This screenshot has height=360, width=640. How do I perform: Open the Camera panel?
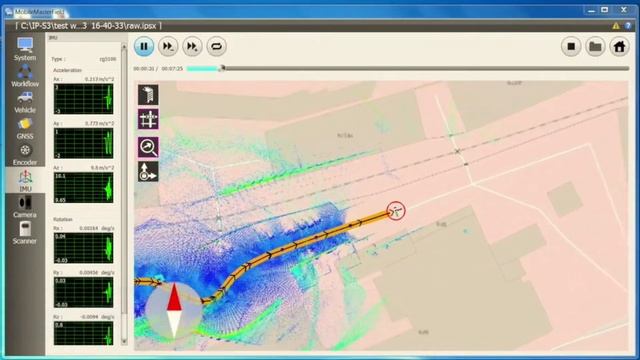[x=25, y=207]
